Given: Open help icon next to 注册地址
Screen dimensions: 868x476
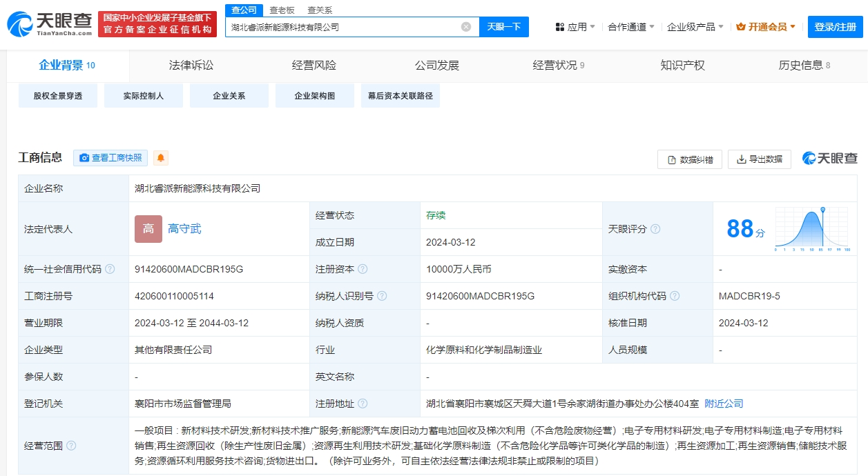Looking at the screenshot, I should (363, 404).
